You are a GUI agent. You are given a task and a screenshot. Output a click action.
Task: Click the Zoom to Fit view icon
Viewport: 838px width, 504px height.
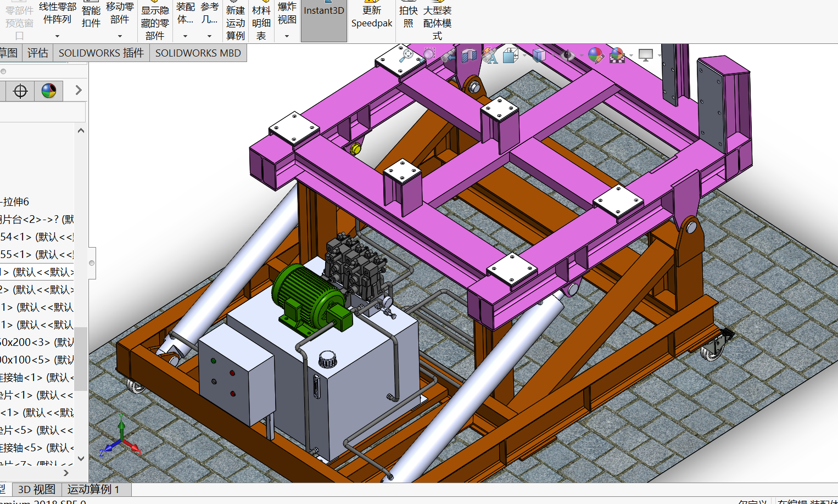[x=406, y=54]
